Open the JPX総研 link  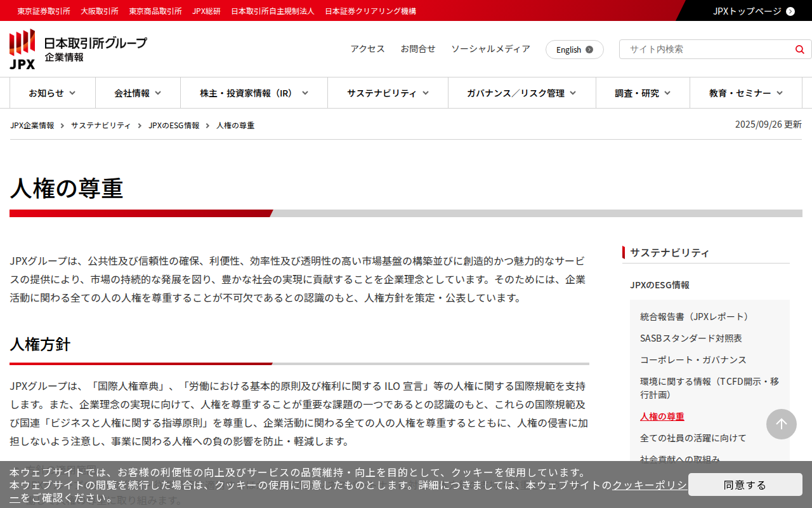pos(207,11)
